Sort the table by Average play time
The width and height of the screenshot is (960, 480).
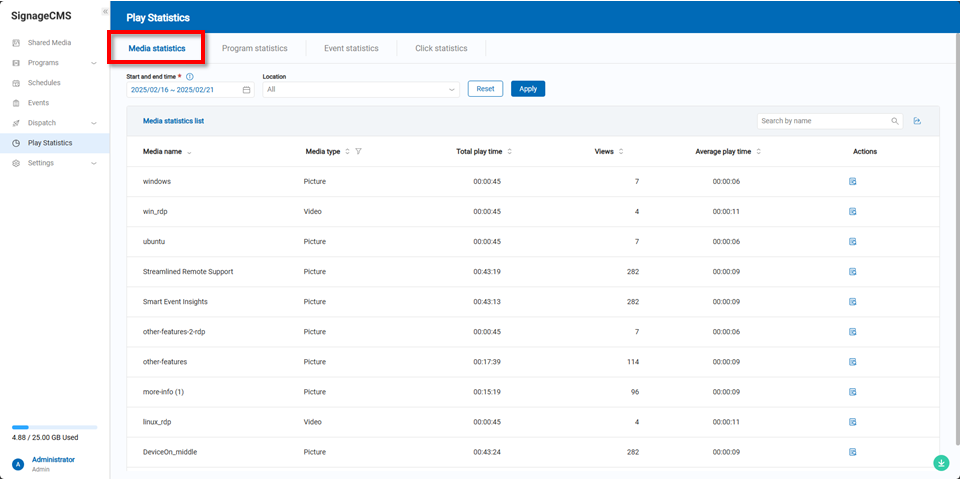(758, 152)
